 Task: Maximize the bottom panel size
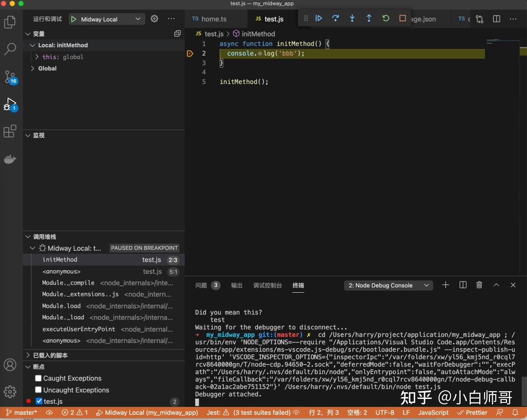[496, 285]
